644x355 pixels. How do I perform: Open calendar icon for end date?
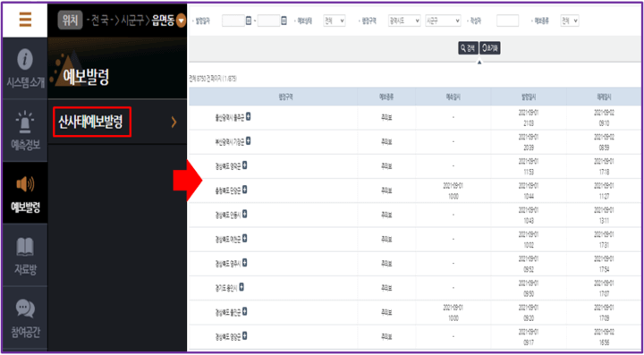click(x=284, y=21)
